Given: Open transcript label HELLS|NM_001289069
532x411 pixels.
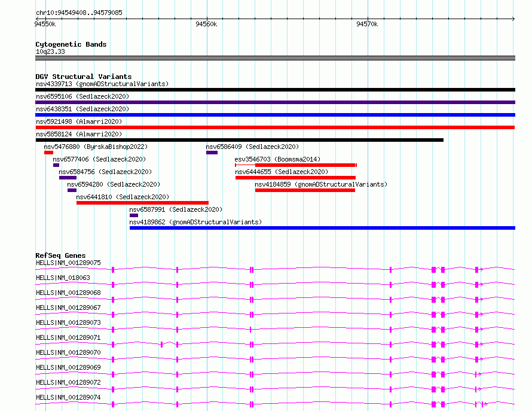Looking at the screenshot, I should [68, 367].
